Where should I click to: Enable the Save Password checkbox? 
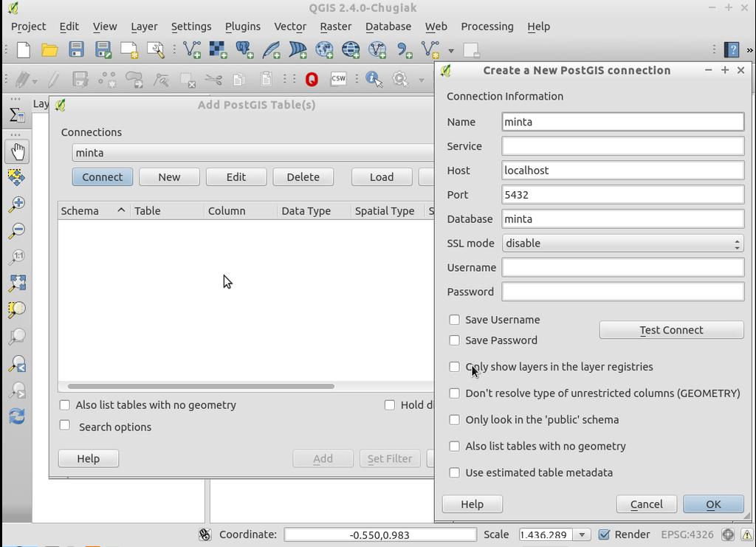(x=454, y=340)
